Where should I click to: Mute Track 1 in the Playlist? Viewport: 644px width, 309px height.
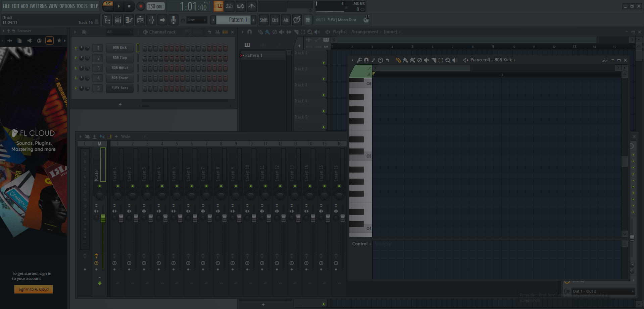click(324, 63)
